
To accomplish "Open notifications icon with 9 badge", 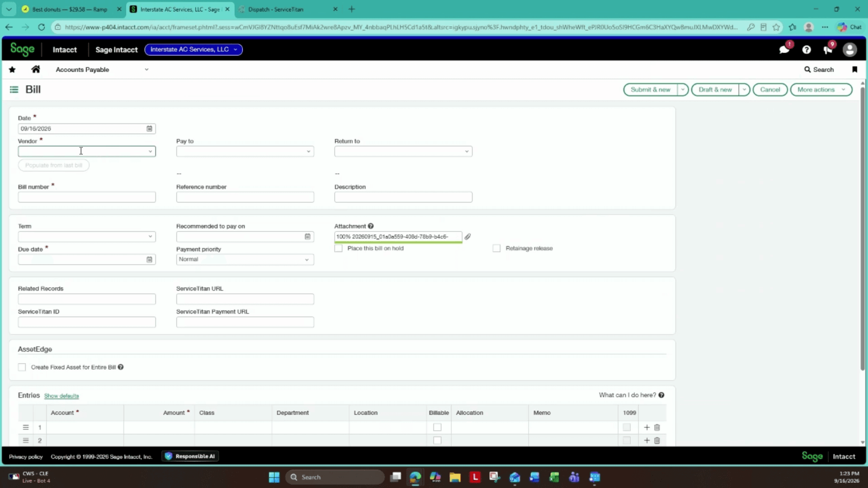I will (828, 50).
